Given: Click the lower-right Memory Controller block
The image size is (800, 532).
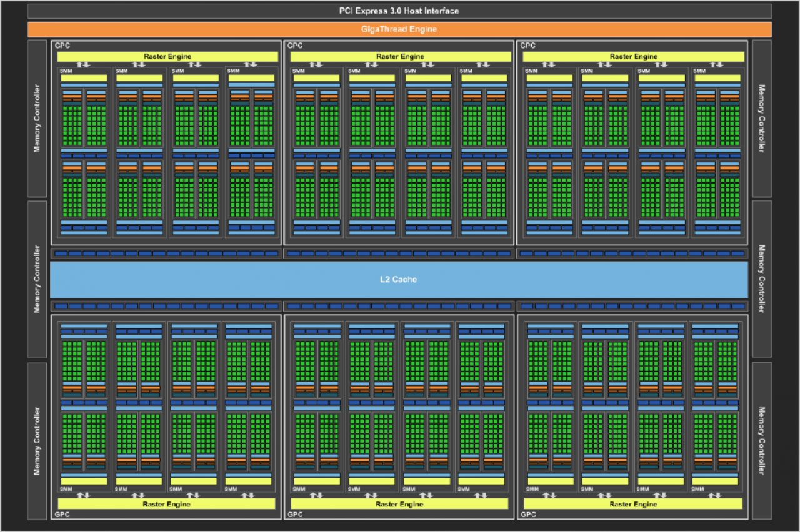Looking at the screenshot, I should click(x=762, y=440).
